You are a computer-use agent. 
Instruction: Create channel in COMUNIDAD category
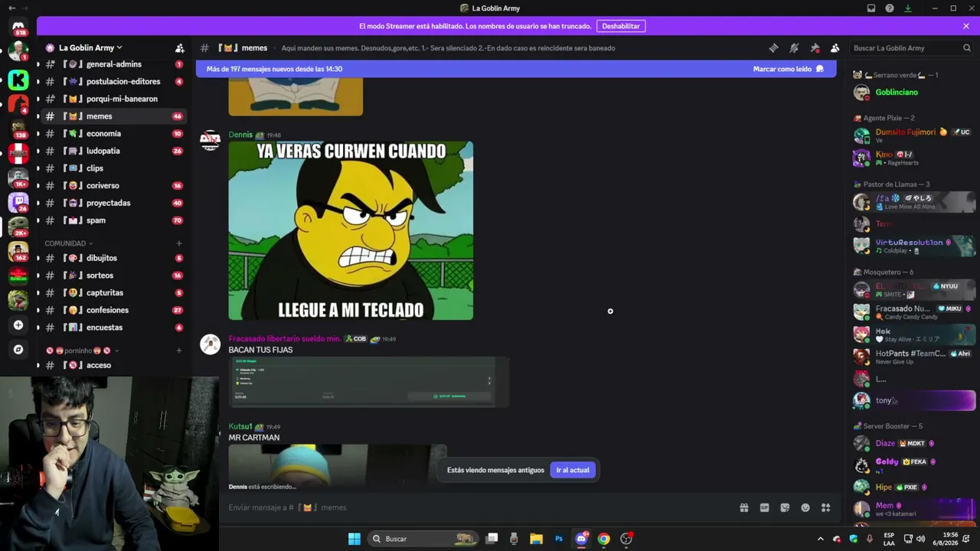179,243
